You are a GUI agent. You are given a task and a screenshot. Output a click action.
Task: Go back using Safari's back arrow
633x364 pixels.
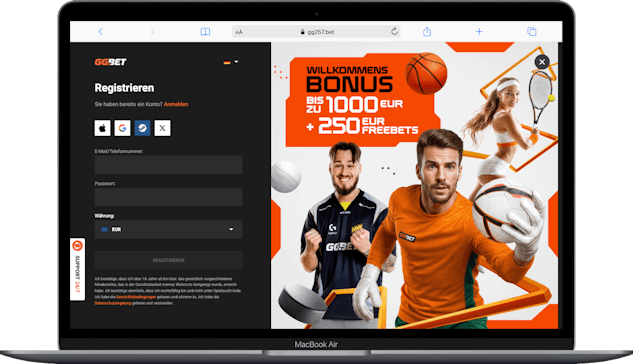click(x=100, y=31)
